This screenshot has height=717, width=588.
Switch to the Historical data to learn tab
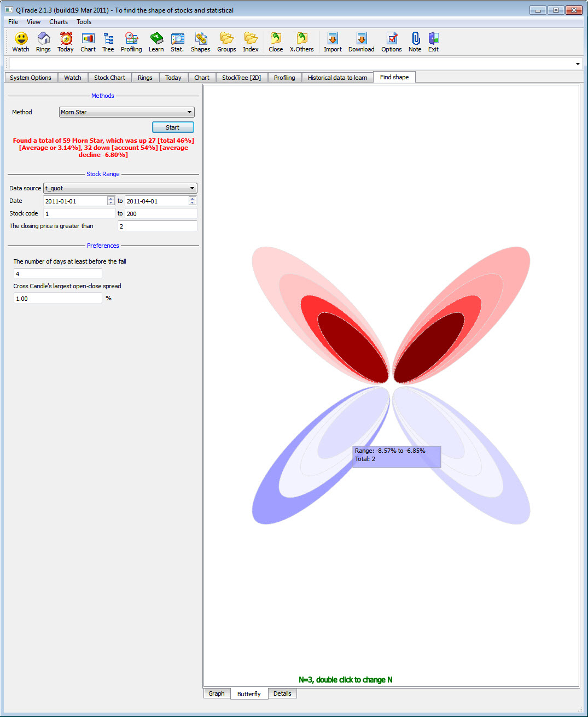(337, 77)
